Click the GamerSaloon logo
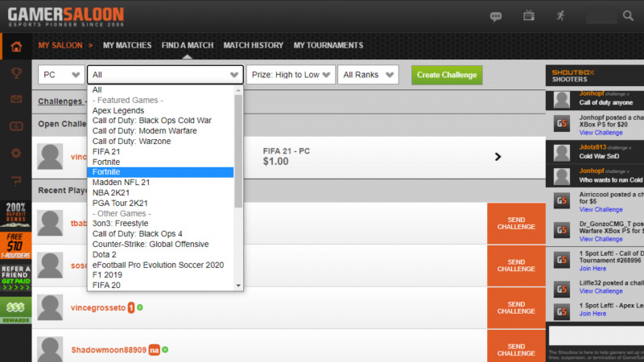Viewport: 644px width, 362px height. point(66,17)
